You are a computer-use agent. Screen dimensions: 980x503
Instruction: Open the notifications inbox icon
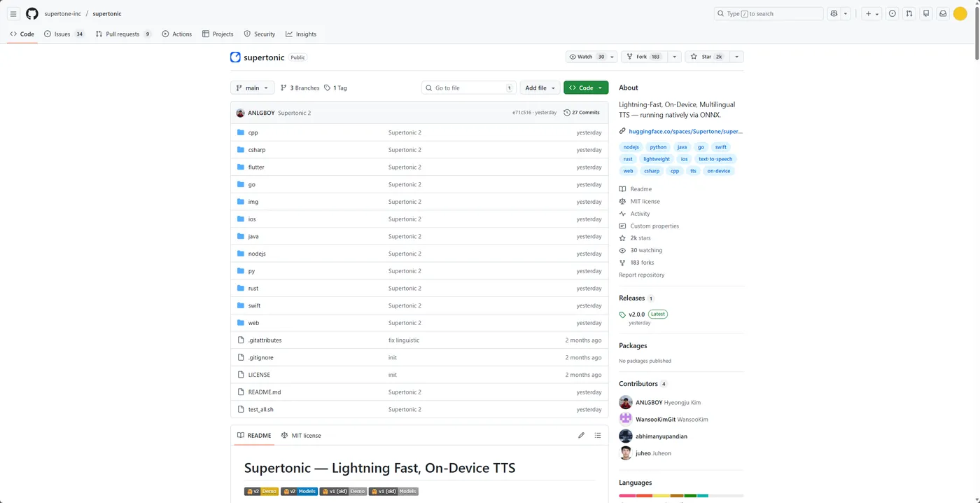click(x=943, y=13)
